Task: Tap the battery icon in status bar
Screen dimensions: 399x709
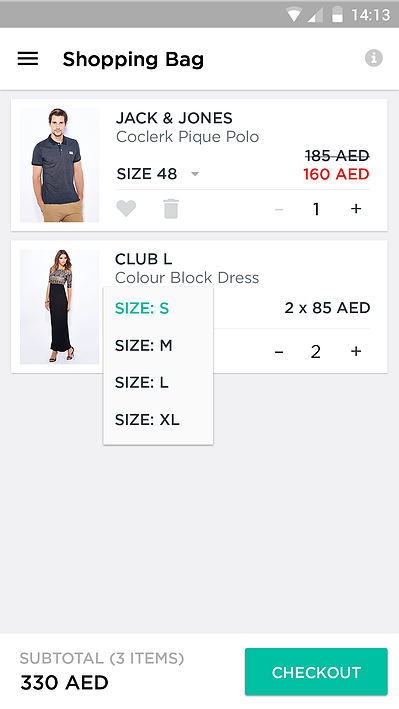Action: (337, 14)
